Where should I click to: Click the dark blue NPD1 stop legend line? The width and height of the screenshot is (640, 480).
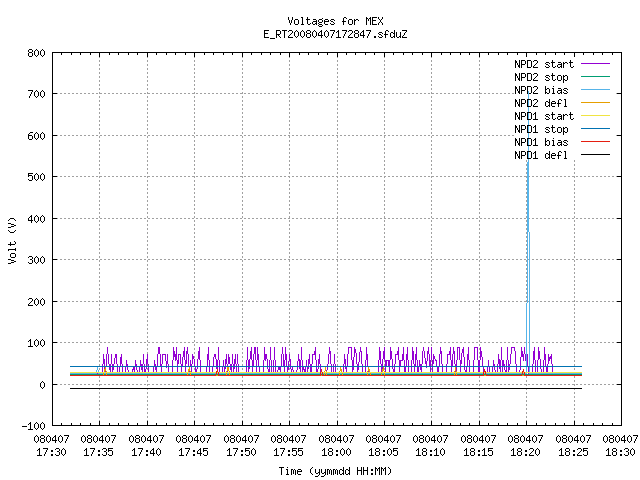coord(596,129)
